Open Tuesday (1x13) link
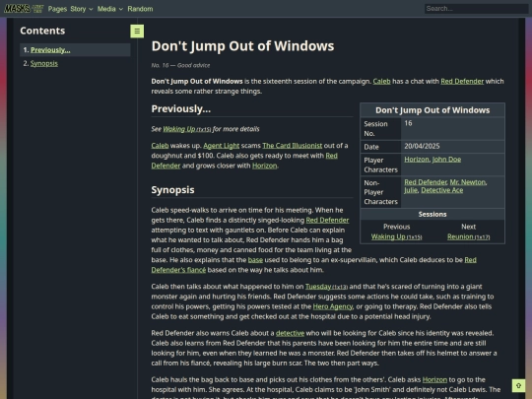 [x=326, y=287]
